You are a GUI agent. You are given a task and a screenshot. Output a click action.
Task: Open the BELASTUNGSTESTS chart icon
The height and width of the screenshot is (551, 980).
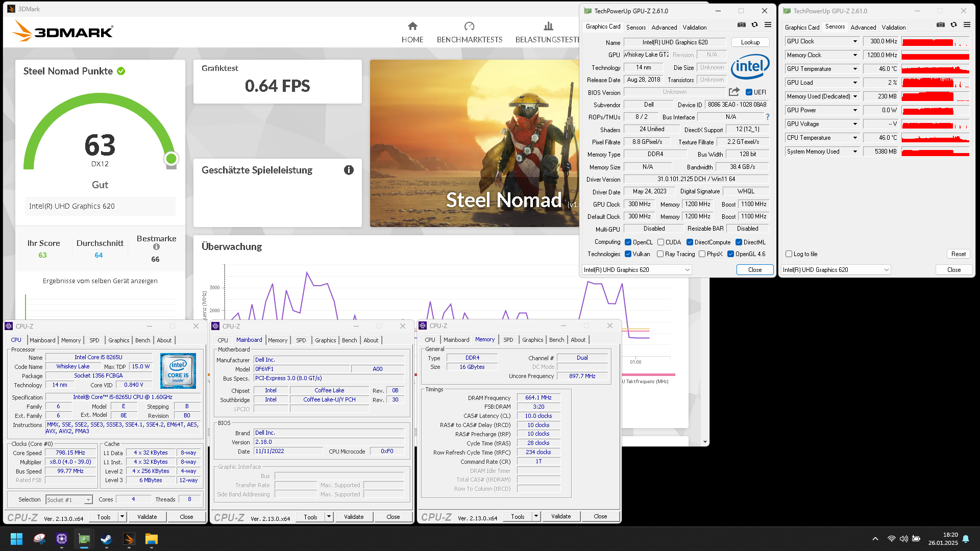[x=548, y=26]
